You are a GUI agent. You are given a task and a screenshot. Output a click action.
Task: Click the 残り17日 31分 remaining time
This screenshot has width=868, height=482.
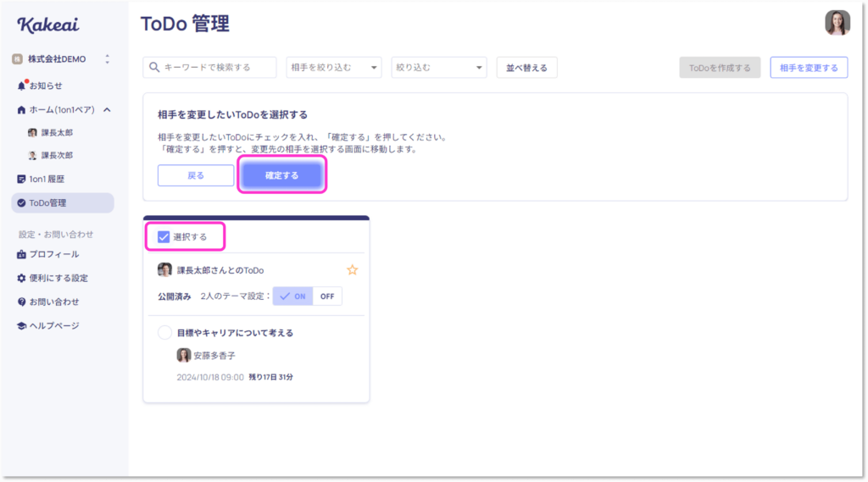click(x=270, y=378)
